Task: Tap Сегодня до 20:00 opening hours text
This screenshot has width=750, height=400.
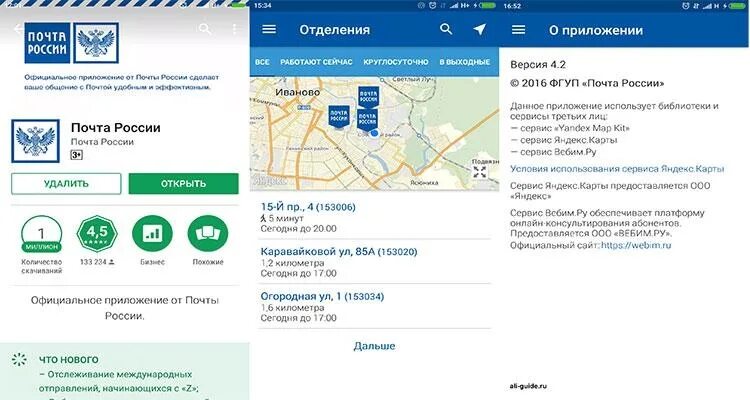Action: tap(298, 229)
